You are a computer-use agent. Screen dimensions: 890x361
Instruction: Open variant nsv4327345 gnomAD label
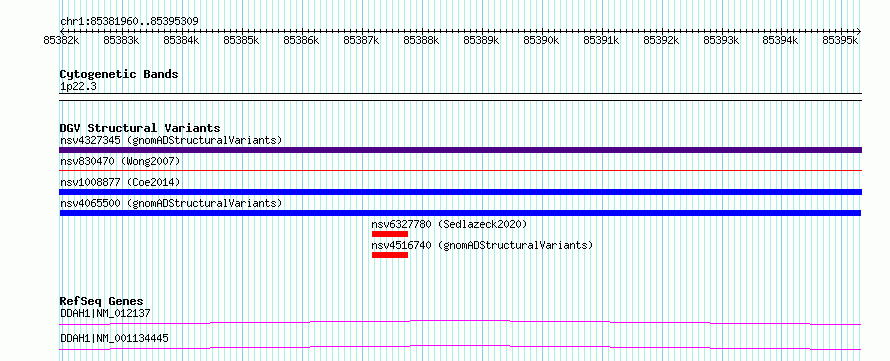pos(171,140)
